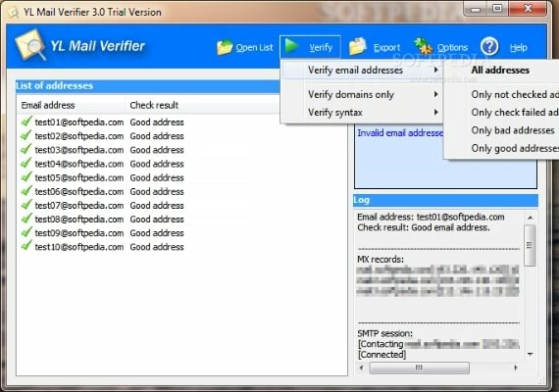Screen dimensions: 559x392
Task: Select Verify email addresses menu entry
Action: [362, 71]
